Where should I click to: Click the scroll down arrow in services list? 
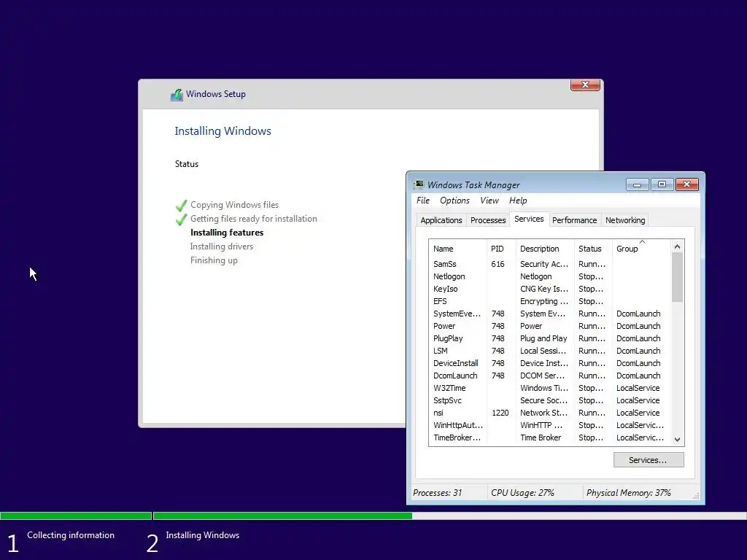677,440
